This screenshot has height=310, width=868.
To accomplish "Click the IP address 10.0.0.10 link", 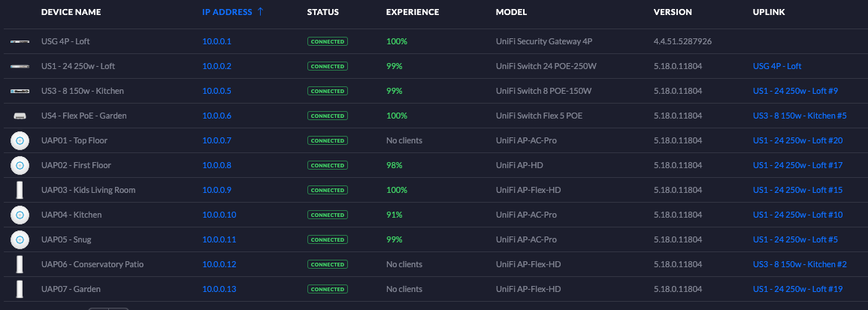I will (219, 215).
